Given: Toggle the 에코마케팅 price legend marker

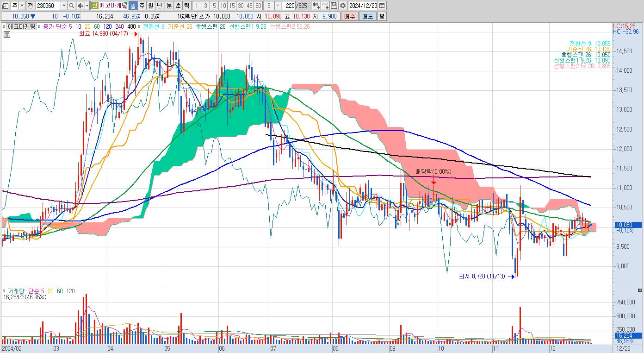Looking at the screenshot, I should pos(5,26).
